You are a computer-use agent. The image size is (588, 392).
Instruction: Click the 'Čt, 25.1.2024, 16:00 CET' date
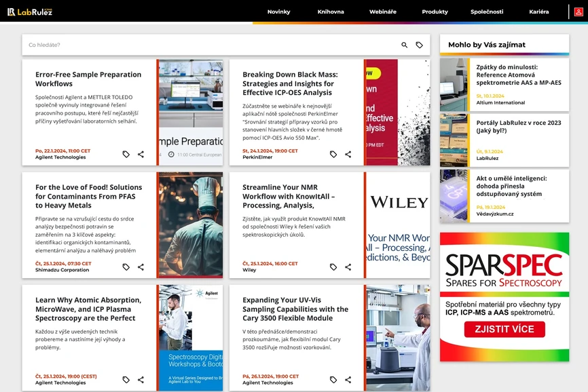click(x=270, y=264)
